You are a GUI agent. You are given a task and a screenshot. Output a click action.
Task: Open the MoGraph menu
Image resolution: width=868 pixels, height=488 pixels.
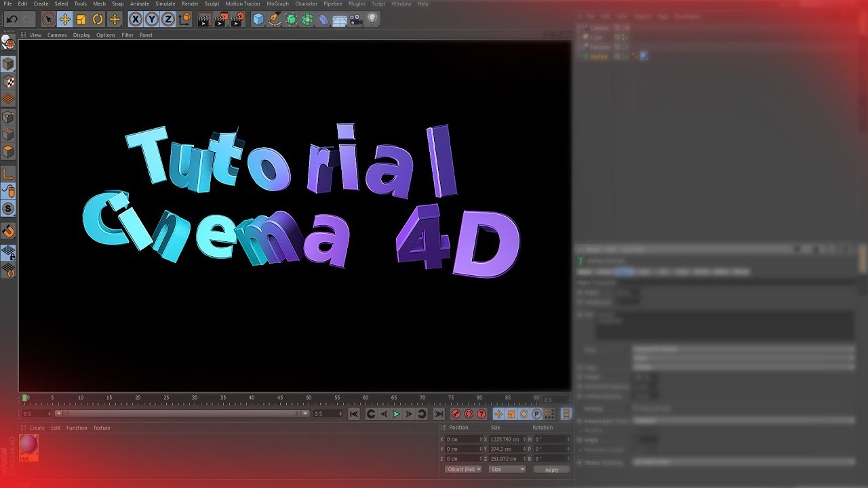pos(277,4)
